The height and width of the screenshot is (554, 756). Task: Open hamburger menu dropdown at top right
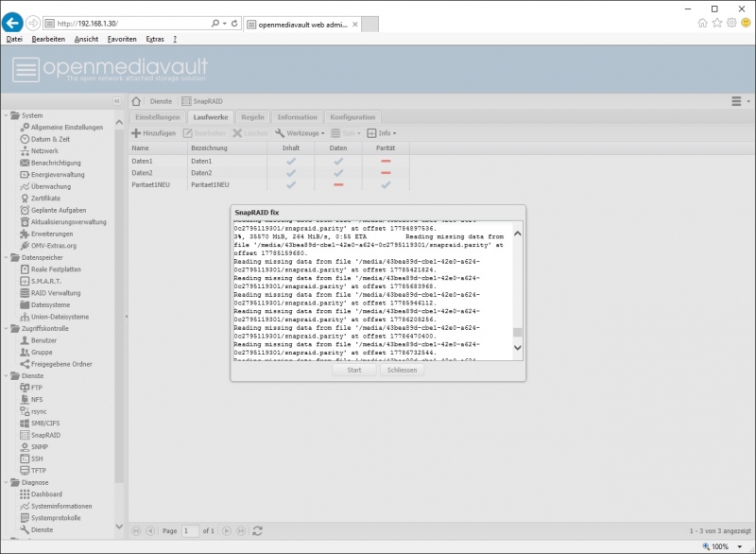coord(741,101)
